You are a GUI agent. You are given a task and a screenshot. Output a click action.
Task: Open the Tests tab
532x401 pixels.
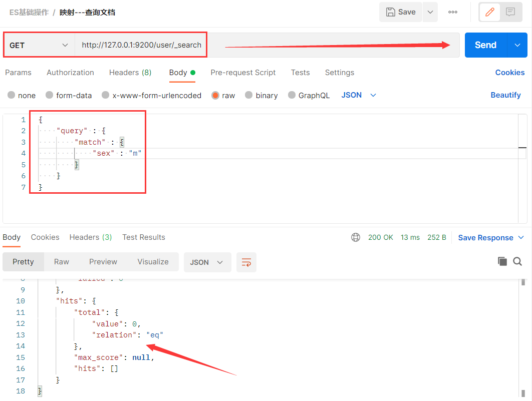(x=300, y=73)
